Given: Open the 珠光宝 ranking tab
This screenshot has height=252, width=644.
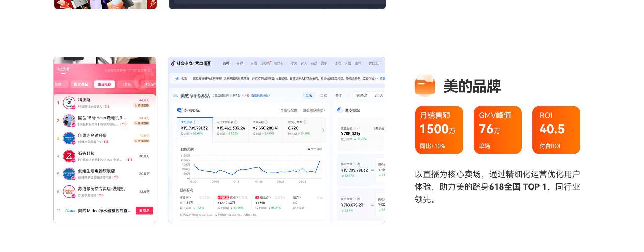Looking at the screenshot, I should [149, 84].
